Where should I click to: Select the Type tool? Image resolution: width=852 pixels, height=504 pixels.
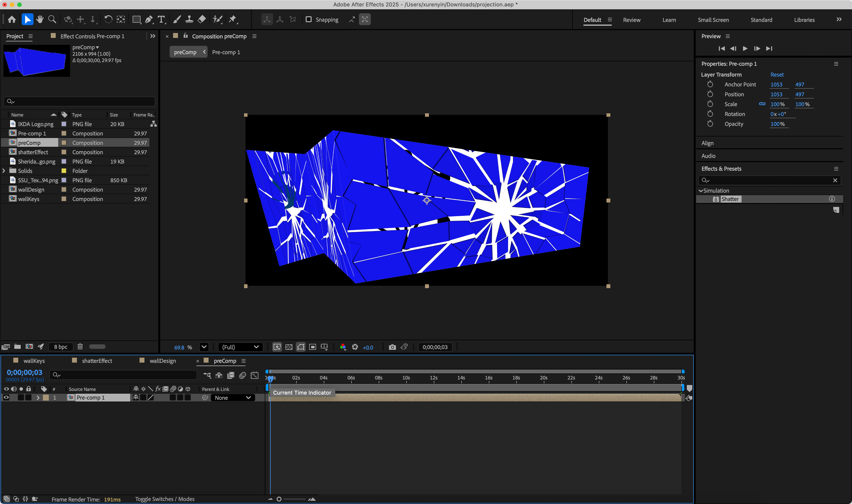[x=161, y=19]
